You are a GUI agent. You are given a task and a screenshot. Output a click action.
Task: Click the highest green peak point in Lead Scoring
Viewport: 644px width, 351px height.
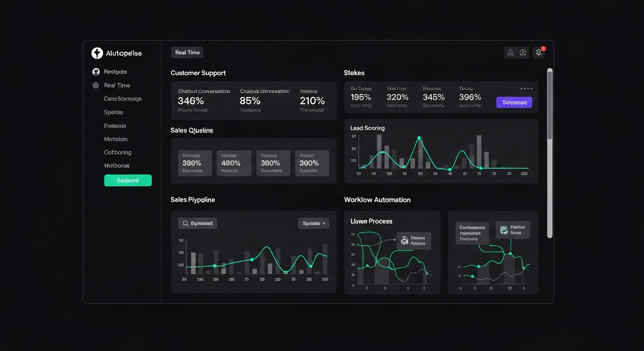(x=419, y=138)
